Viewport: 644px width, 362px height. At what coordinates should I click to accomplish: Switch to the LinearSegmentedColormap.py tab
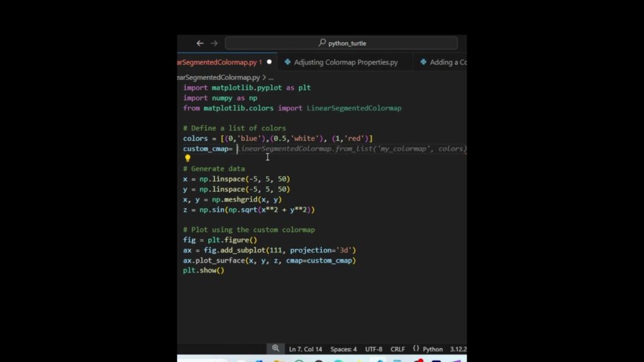(x=225, y=62)
